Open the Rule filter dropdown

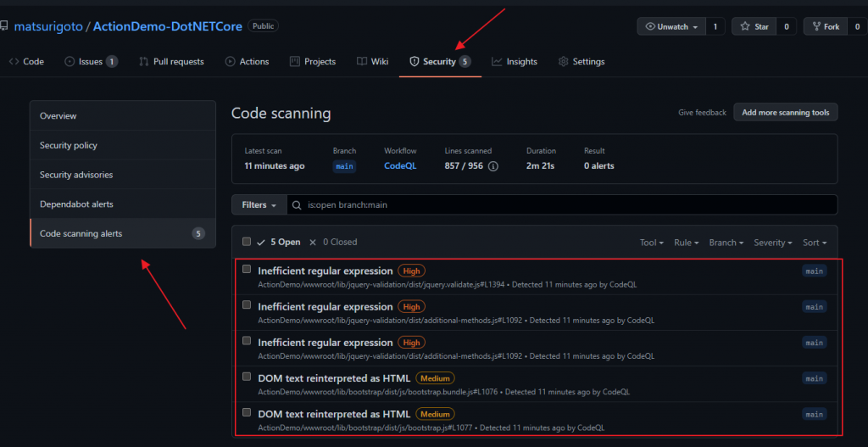(686, 243)
